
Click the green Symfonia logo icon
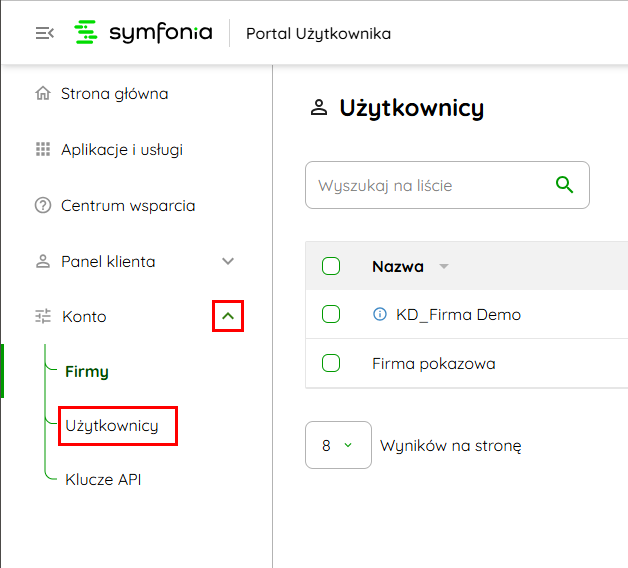click(86, 32)
